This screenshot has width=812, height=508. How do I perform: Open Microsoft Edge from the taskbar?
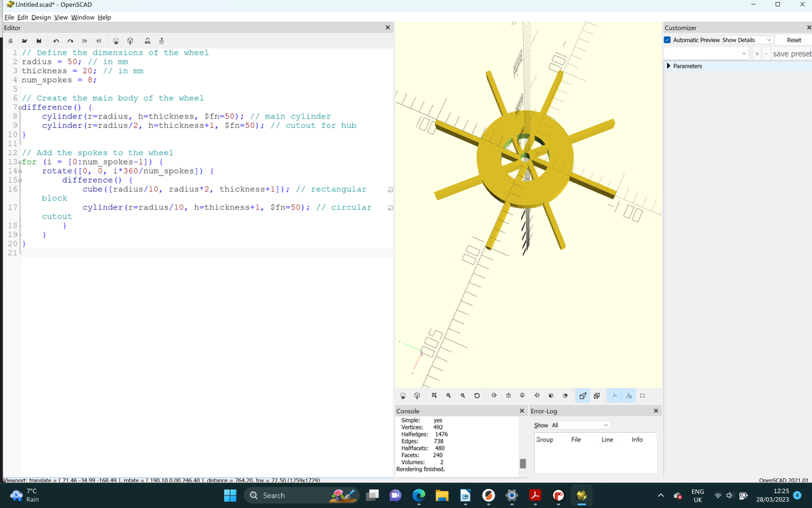[418, 495]
